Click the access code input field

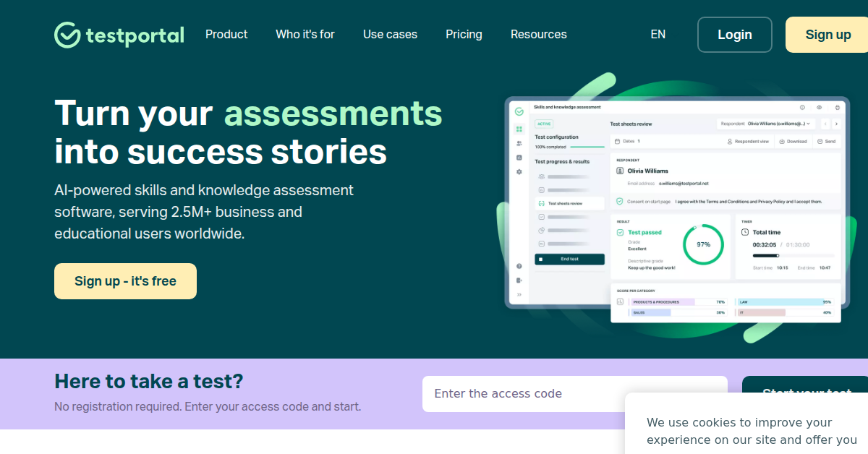[574, 394]
